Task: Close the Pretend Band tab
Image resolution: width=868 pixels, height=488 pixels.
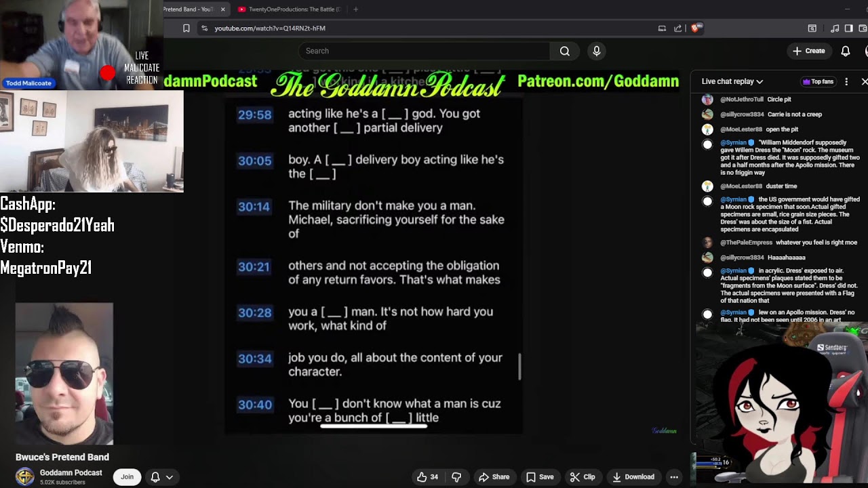Action: coord(223,9)
